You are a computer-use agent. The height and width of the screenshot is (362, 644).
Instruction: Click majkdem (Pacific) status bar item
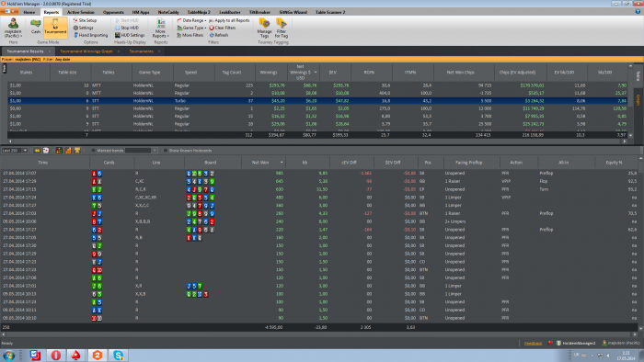(621, 343)
